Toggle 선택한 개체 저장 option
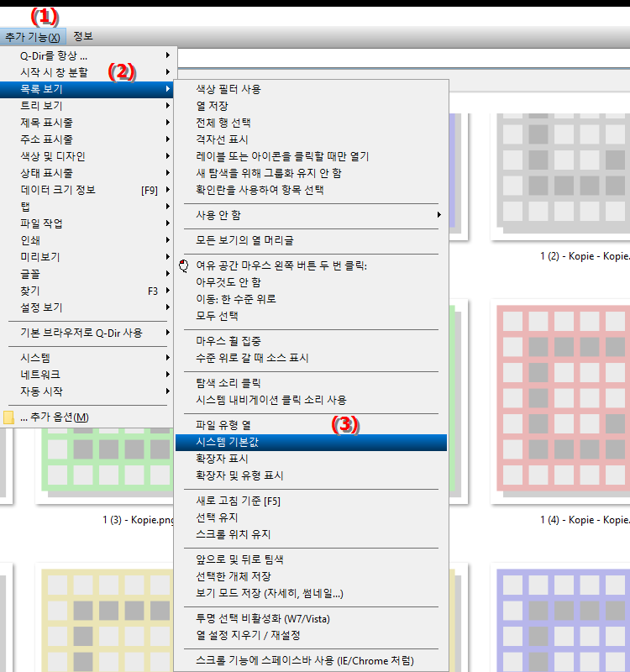This screenshot has height=672, width=630. point(311,576)
